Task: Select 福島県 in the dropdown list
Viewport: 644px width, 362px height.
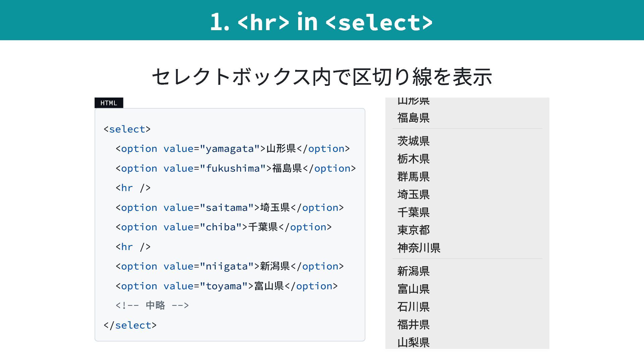Action: coord(413,118)
